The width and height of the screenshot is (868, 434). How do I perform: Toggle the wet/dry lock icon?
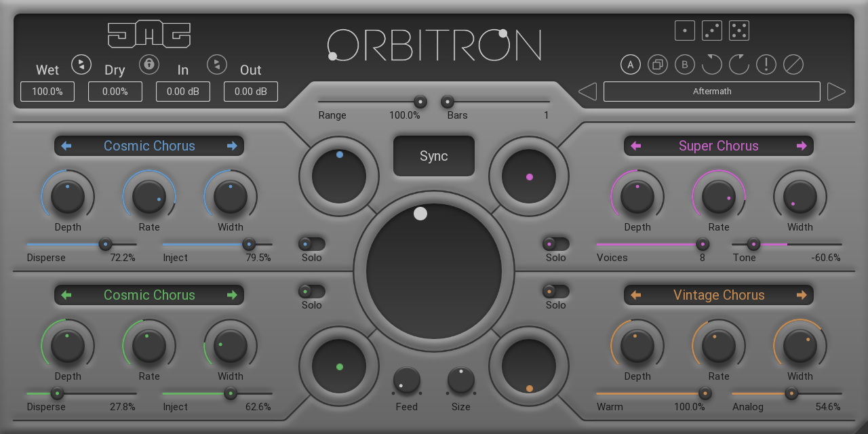[x=149, y=64]
